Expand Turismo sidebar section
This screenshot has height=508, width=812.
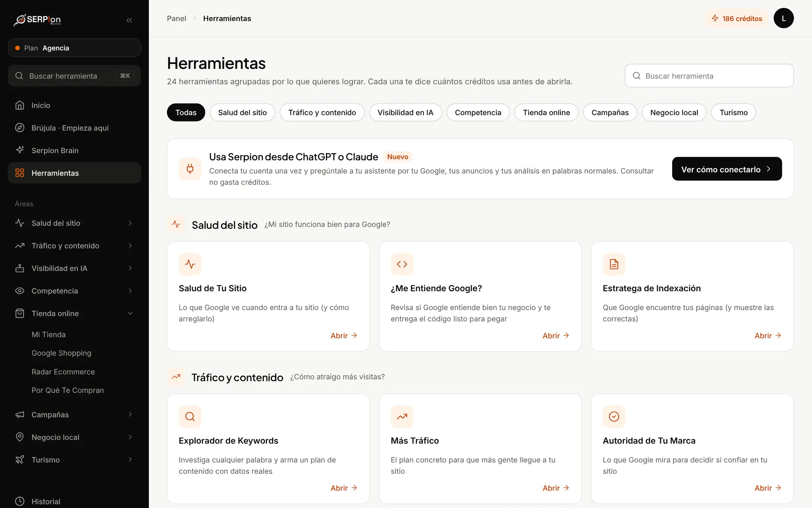tap(74, 460)
